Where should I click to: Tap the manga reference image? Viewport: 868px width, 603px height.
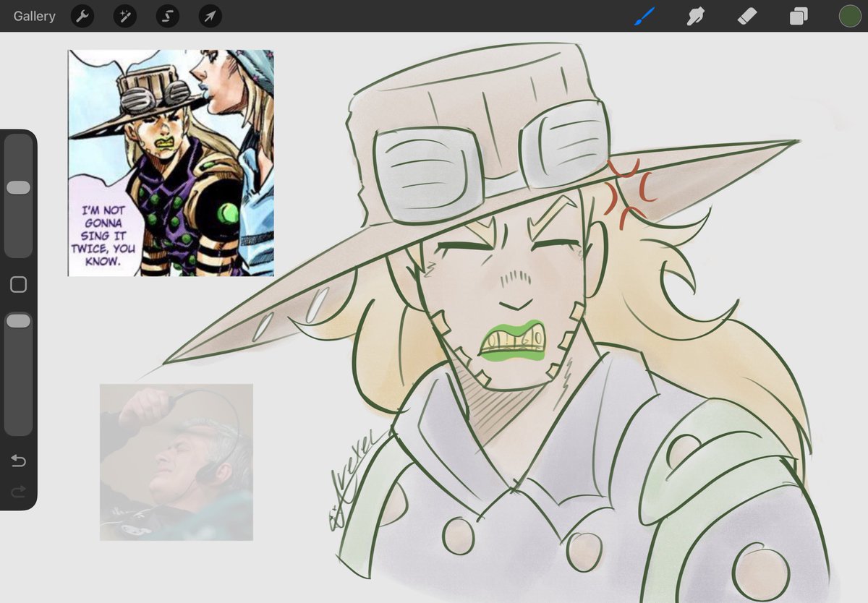(x=171, y=163)
